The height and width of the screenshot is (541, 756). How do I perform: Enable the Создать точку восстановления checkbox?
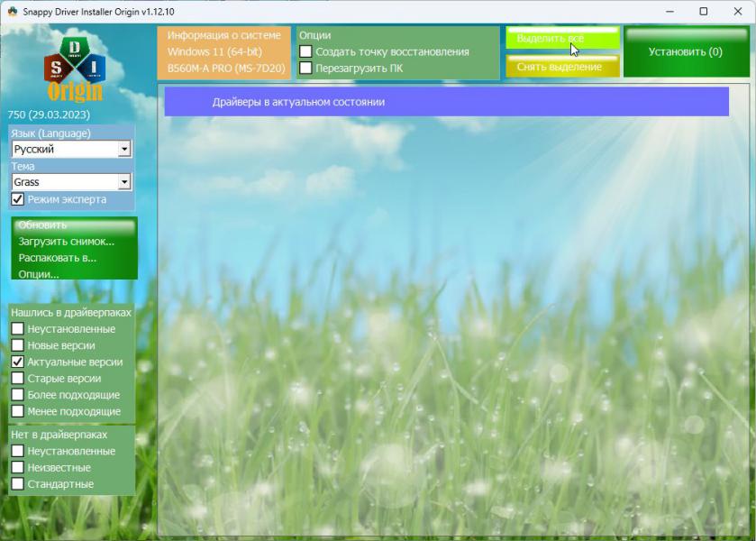tap(306, 52)
